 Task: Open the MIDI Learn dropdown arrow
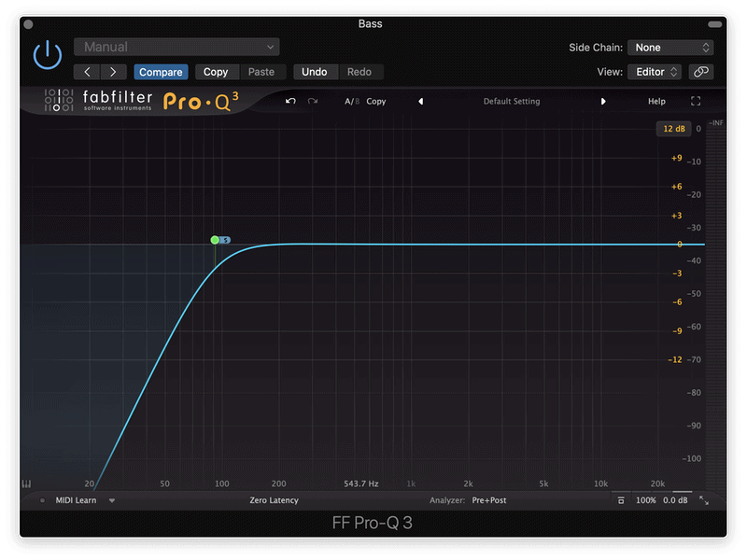112,500
